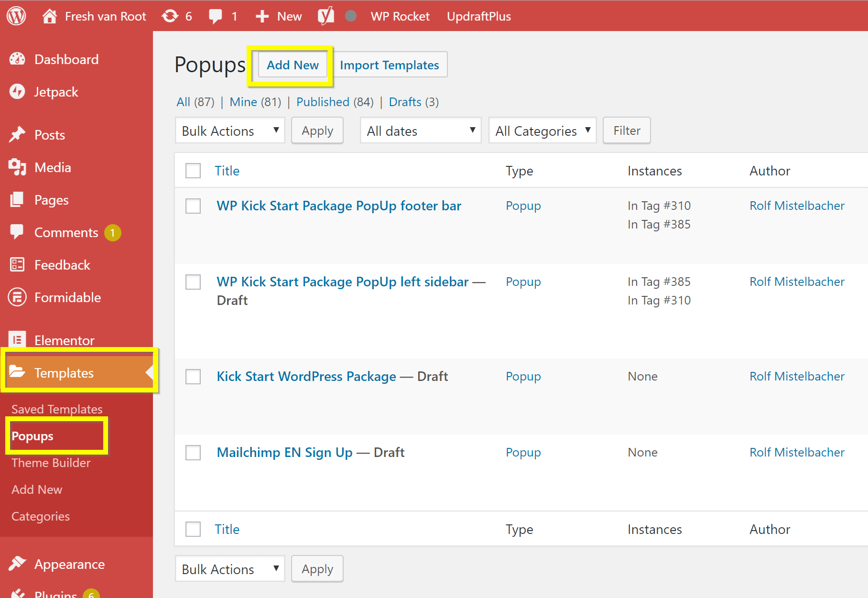Click the Comments speech bubble sidebar icon
Screen dimensions: 868x598
pos(17,232)
